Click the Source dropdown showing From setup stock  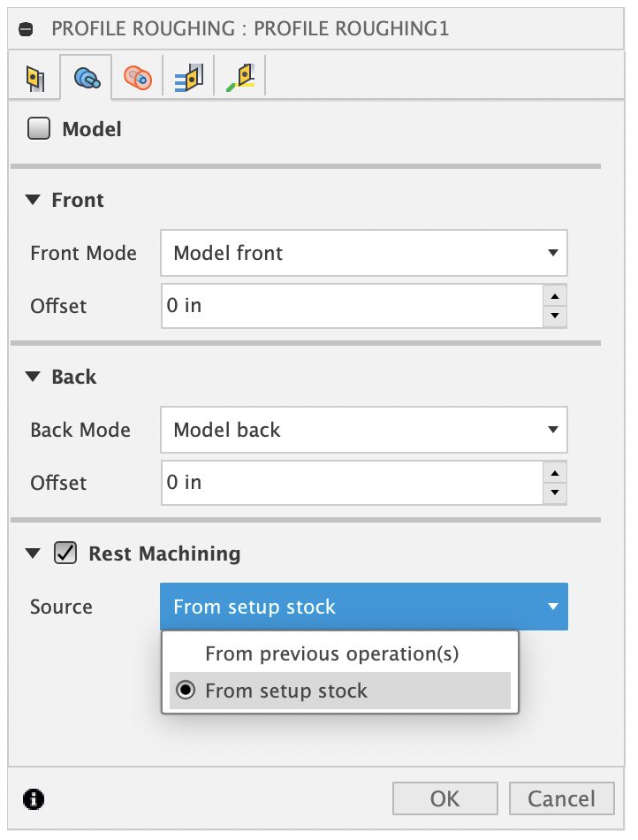[363, 607]
